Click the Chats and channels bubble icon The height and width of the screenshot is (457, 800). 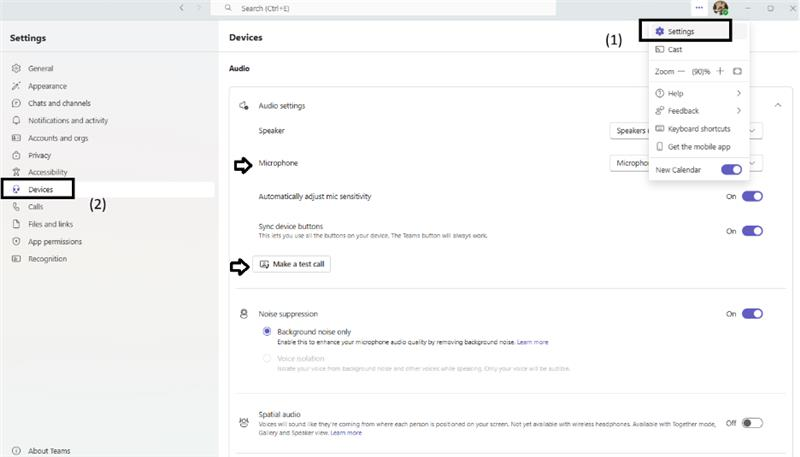(16, 103)
